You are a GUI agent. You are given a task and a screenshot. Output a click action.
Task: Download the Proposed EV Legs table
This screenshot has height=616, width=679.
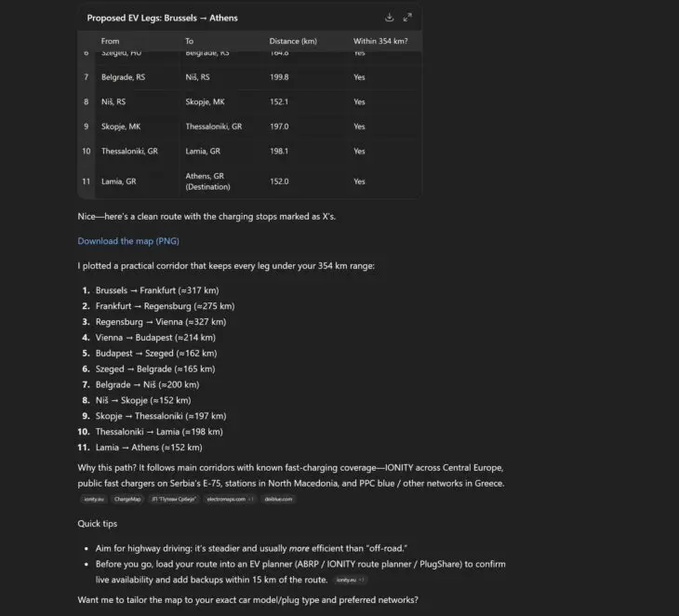tap(390, 18)
